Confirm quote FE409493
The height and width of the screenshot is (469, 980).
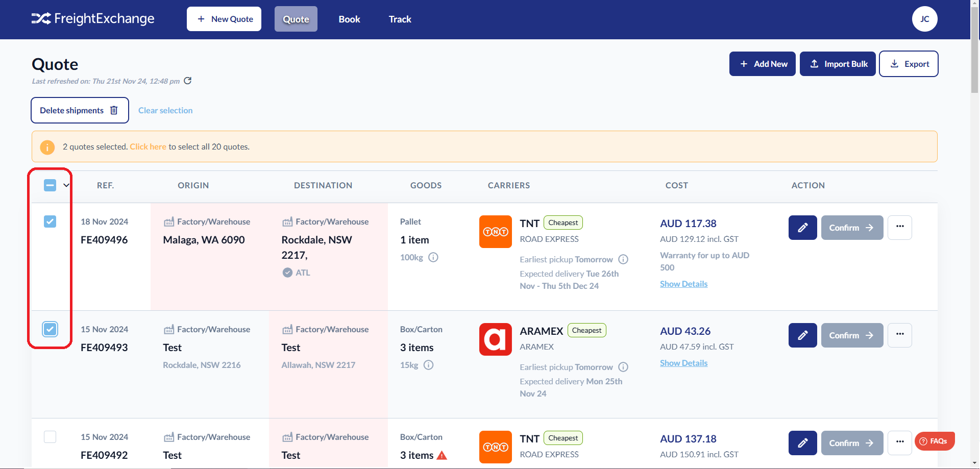(x=852, y=335)
